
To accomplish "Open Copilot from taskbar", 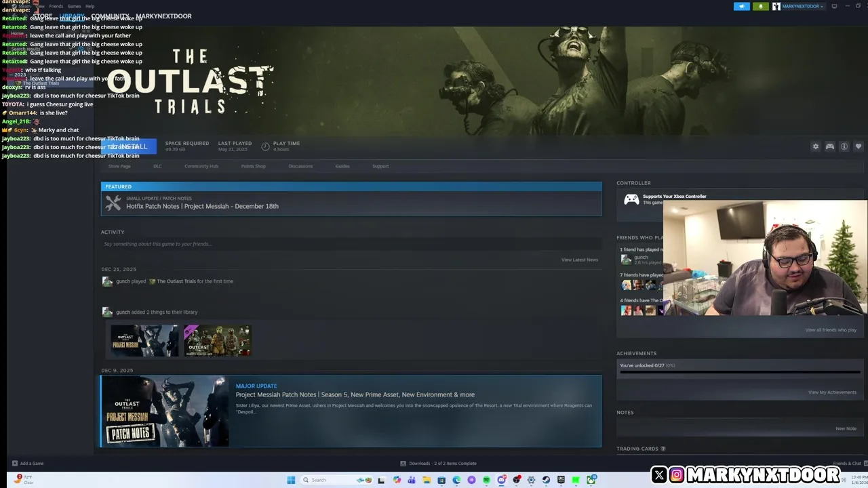I will coord(397,480).
